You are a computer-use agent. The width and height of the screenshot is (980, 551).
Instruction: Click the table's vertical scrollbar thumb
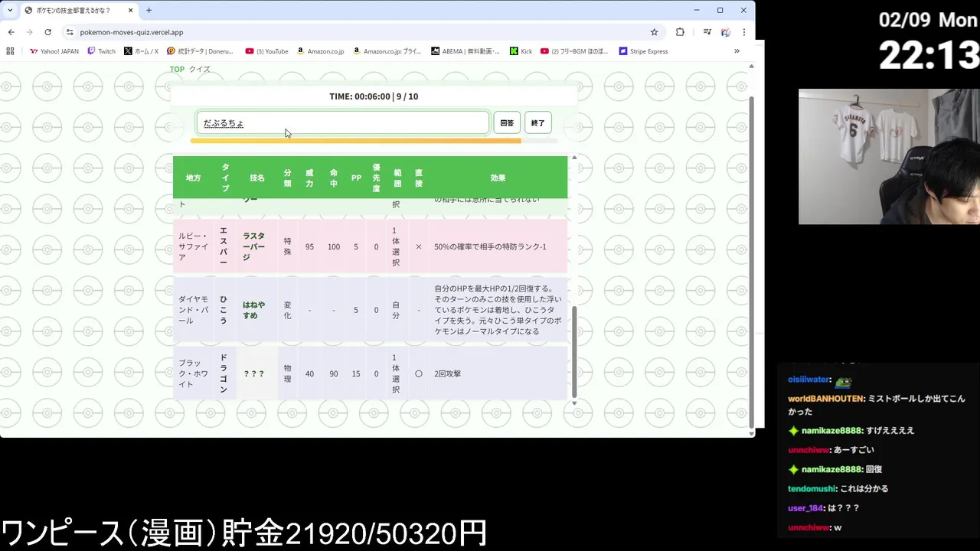573,352
